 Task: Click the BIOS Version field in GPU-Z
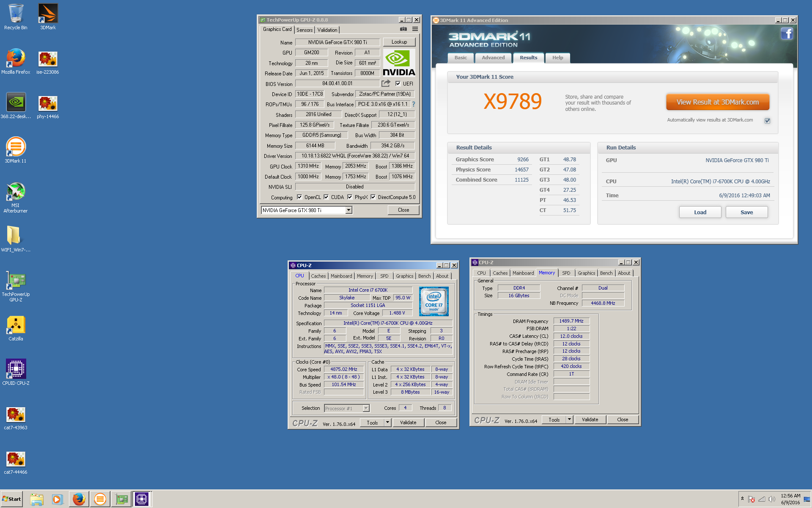click(x=337, y=83)
